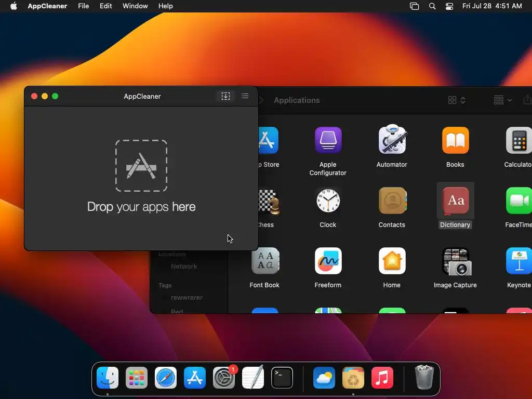Open TextEdit from the Dock
The width and height of the screenshot is (532, 399).
[x=253, y=377]
